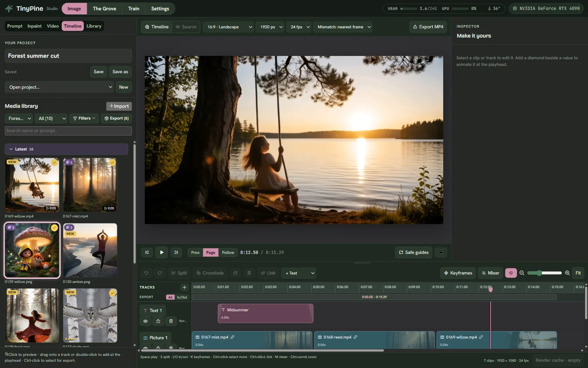588x368 pixels.
Task: Expand the 16:9 Landscape aspect dropdown
Action: pos(229,27)
